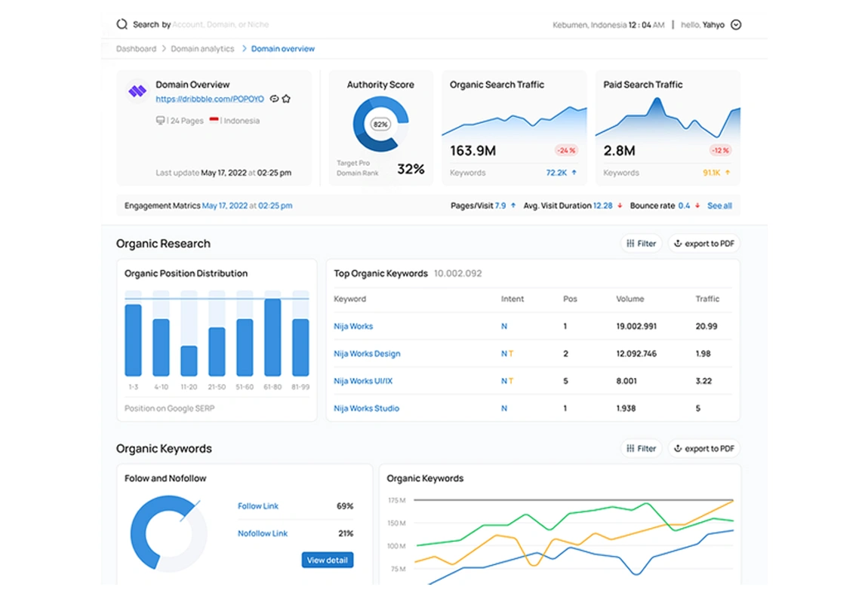Click the refresh icon beside the dribbble URL
Viewport: 868px width, 596px height.
coord(274,99)
